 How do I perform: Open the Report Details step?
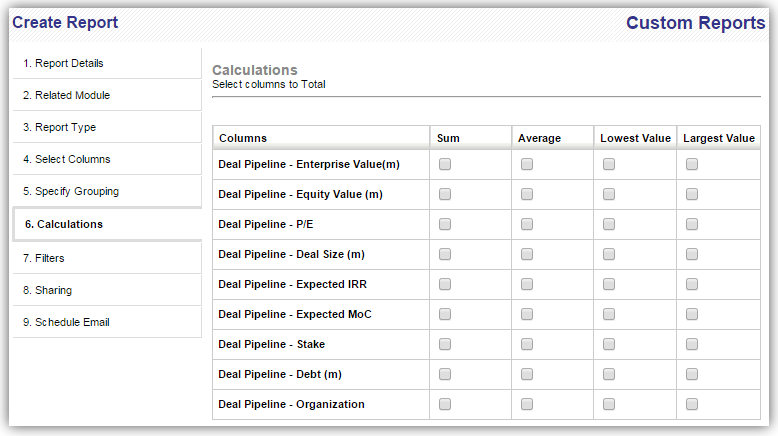coord(63,63)
